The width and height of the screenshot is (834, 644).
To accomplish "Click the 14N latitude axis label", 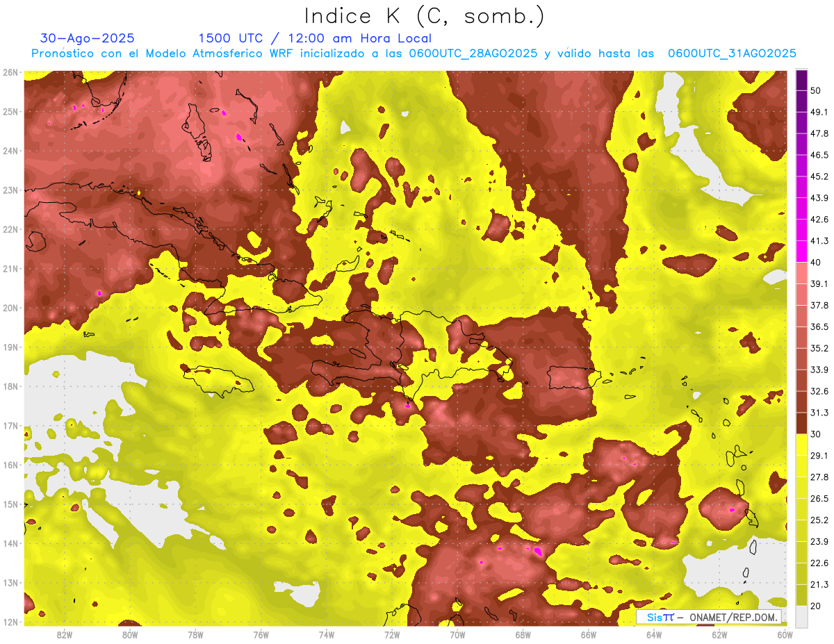I will [10, 543].
